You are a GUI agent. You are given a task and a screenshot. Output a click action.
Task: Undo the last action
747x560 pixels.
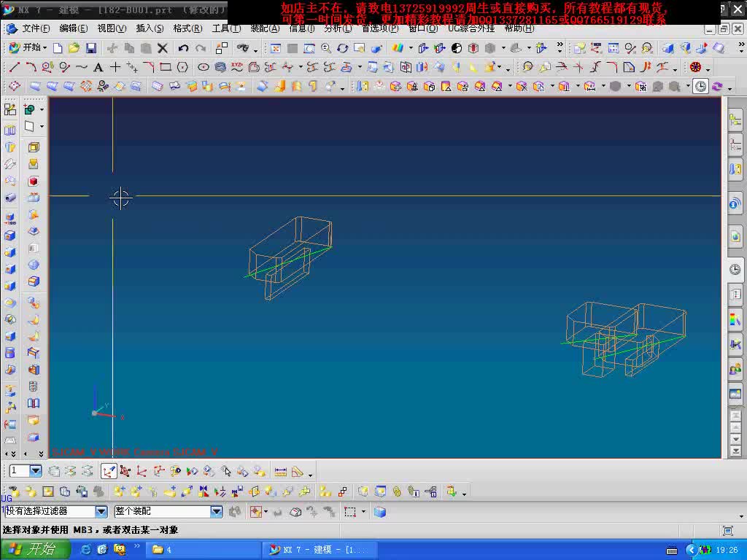(183, 48)
